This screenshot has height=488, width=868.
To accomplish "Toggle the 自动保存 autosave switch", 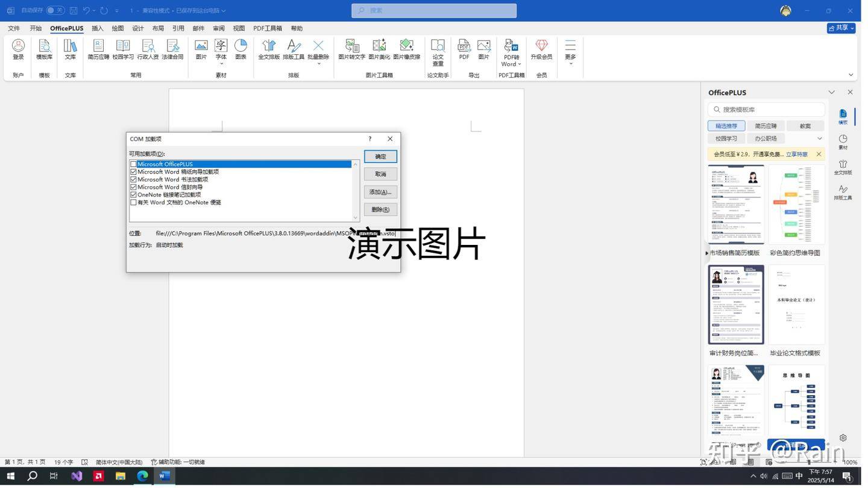I will 55,10.
